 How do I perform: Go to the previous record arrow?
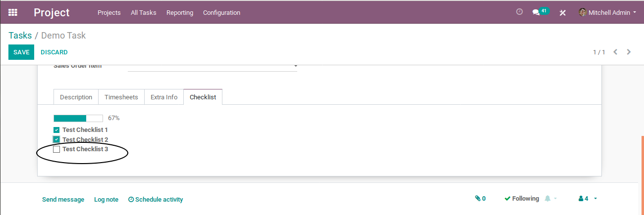tap(615, 52)
